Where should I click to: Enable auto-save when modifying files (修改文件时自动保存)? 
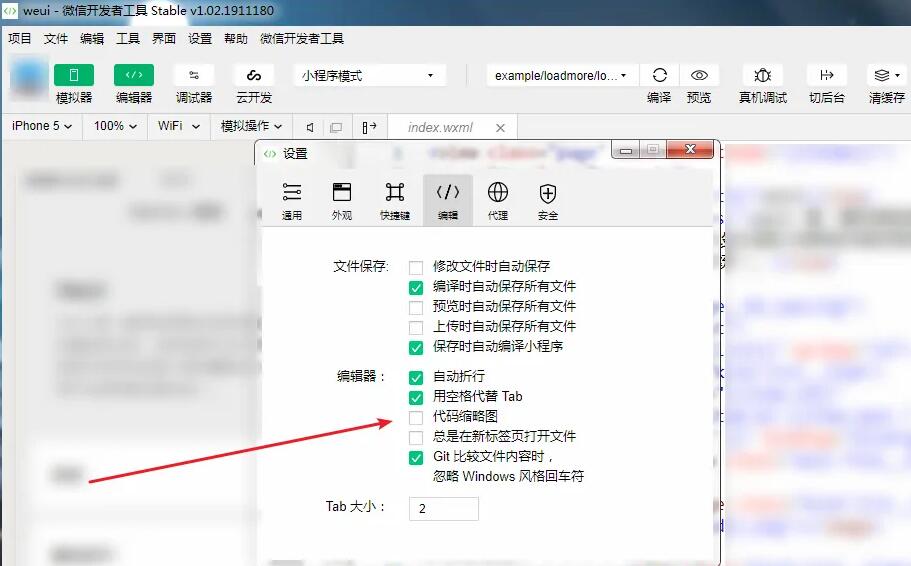(x=416, y=267)
